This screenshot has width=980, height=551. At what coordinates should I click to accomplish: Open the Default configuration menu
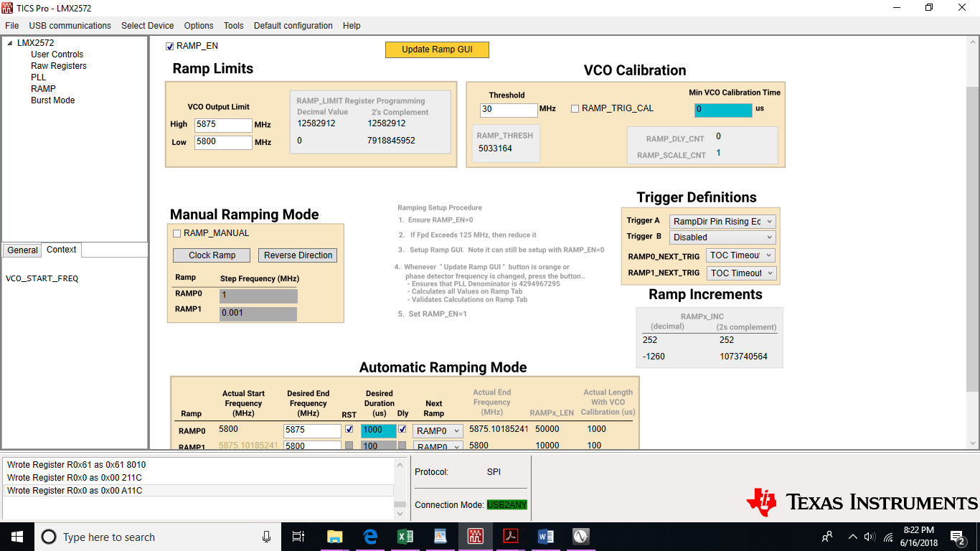(293, 26)
